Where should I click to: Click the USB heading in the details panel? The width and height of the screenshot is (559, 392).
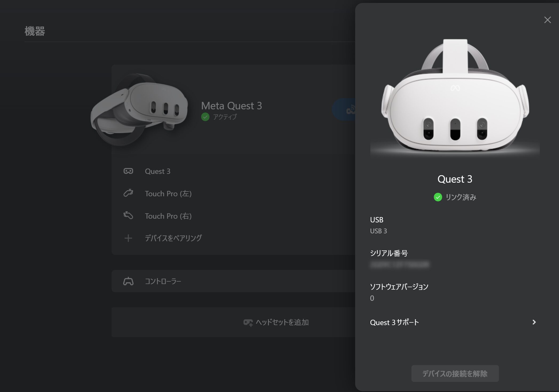pos(377,220)
